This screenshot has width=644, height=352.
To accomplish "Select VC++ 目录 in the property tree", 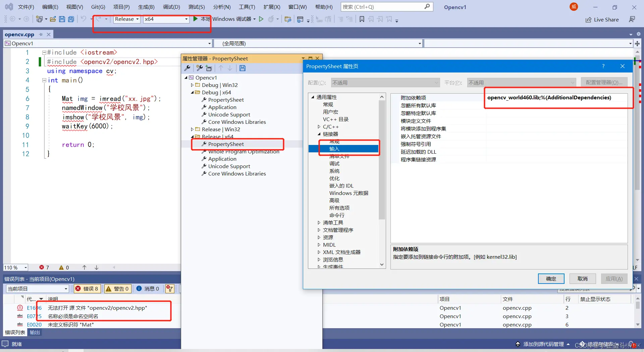I will pos(336,119).
